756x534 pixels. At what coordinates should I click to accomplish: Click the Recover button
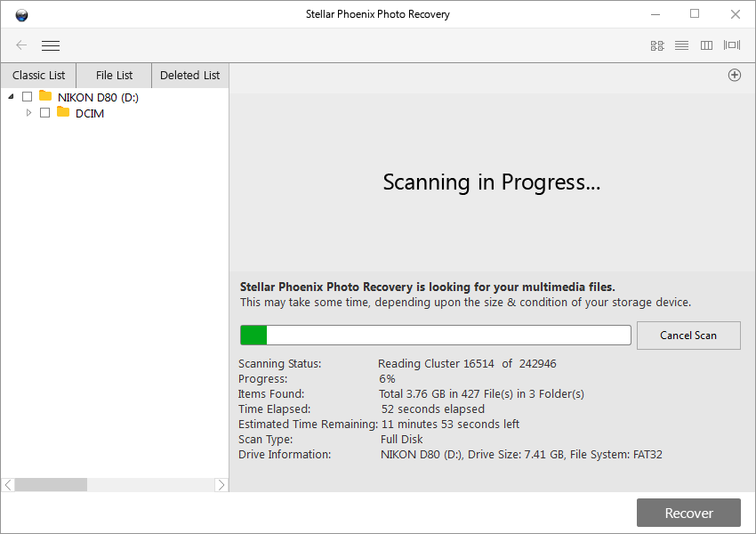[x=688, y=513]
